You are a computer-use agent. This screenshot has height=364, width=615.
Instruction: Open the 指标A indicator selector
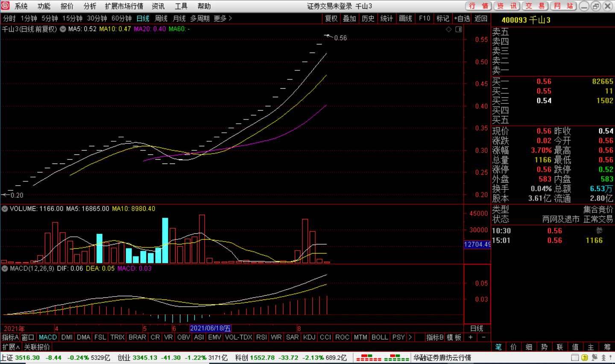pyautogui.click(x=10, y=337)
